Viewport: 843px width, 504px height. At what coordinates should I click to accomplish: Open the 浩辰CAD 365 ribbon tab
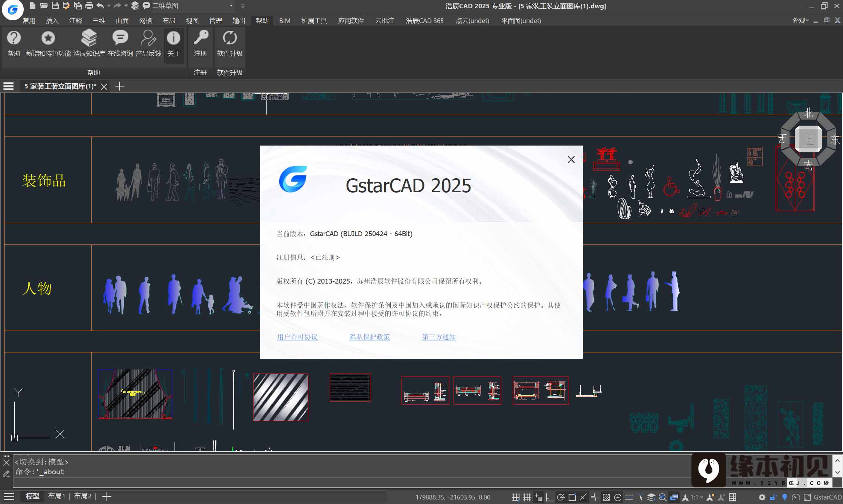click(425, 21)
